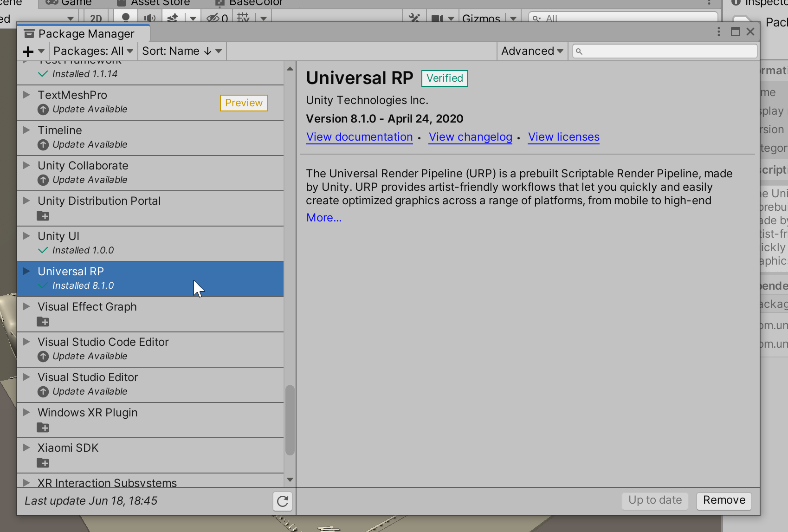The height and width of the screenshot is (532, 788).
Task: Click the refresh package list icon
Action: pos(283,501)
